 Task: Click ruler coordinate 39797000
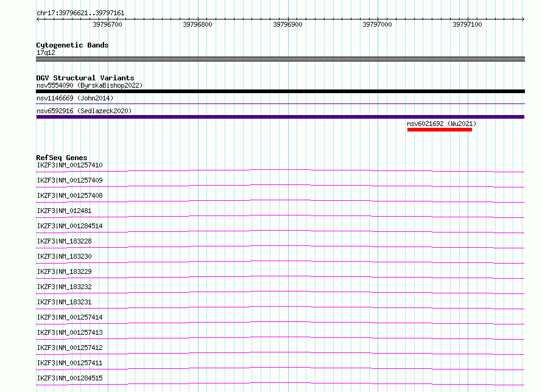pos(377,24)
